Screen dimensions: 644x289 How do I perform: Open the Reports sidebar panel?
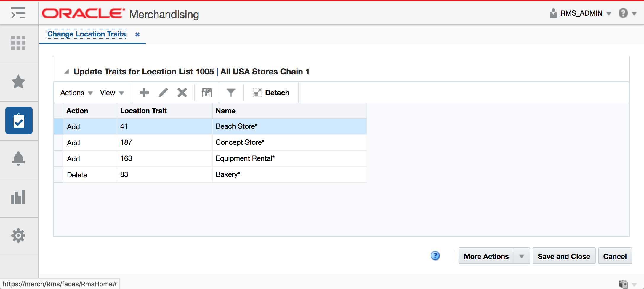coord(19,197)
